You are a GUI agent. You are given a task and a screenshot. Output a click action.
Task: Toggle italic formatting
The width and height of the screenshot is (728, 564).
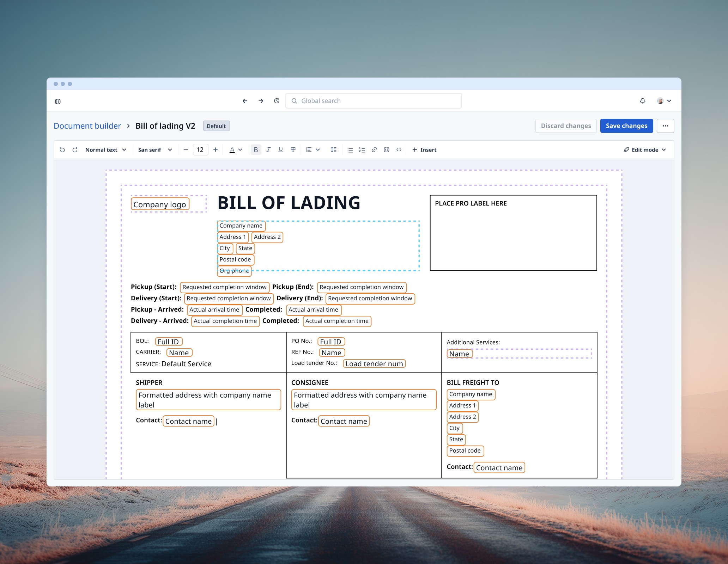click(x=268, y=150)
